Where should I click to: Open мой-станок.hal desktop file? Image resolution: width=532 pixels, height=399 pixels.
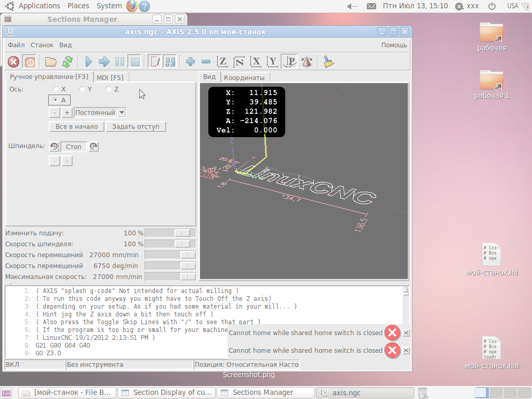click(491, 353)
